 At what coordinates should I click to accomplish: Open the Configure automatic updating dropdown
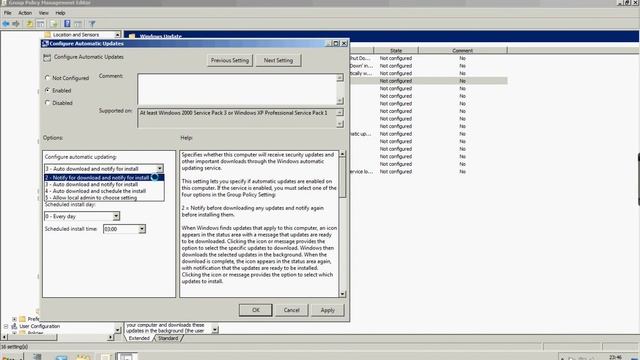(x=160, y=169)
